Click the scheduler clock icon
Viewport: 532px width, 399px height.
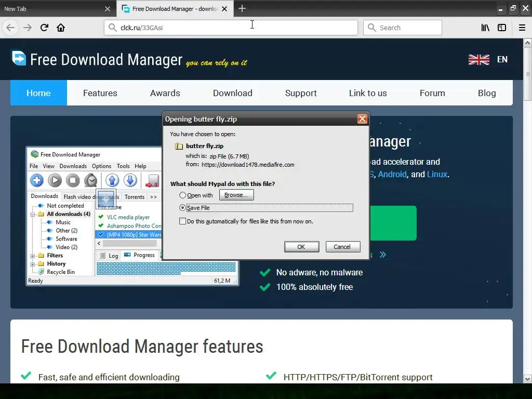point(90,180)
